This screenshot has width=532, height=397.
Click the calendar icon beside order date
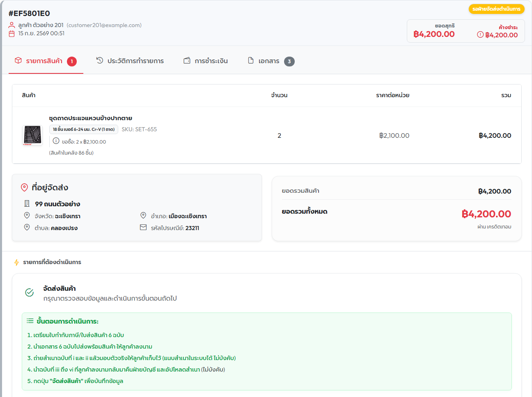pos(12,34)
